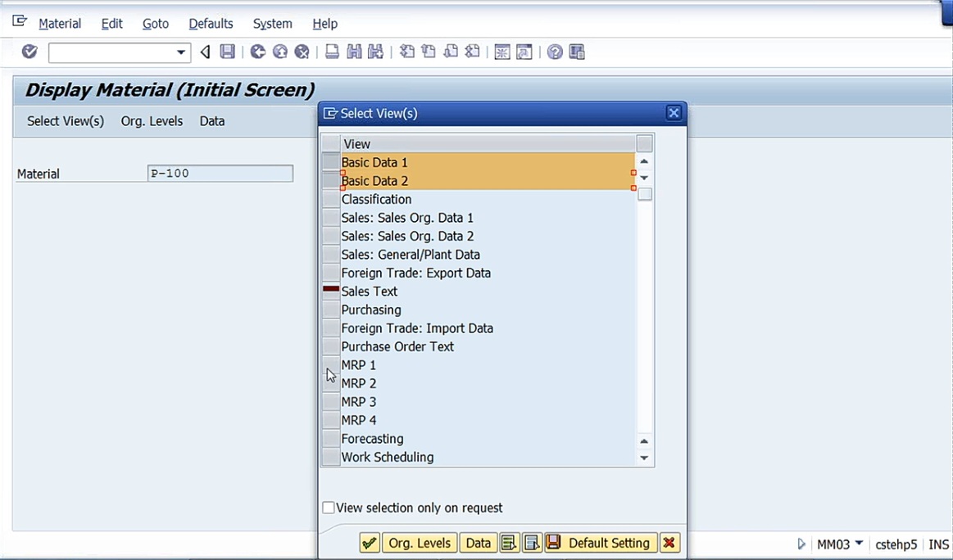
Task: Click Select View(s) in the application toolbar
Action: (66, 121)
